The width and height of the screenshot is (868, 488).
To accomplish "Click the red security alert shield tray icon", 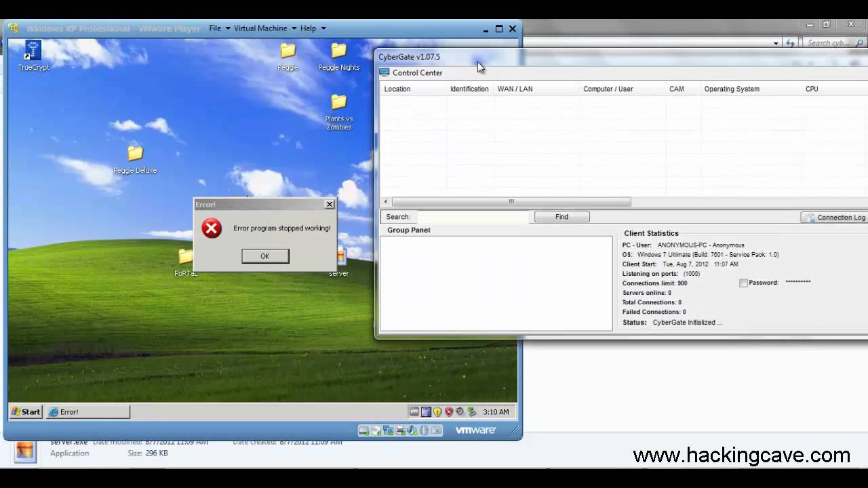I will click(448, 411).
